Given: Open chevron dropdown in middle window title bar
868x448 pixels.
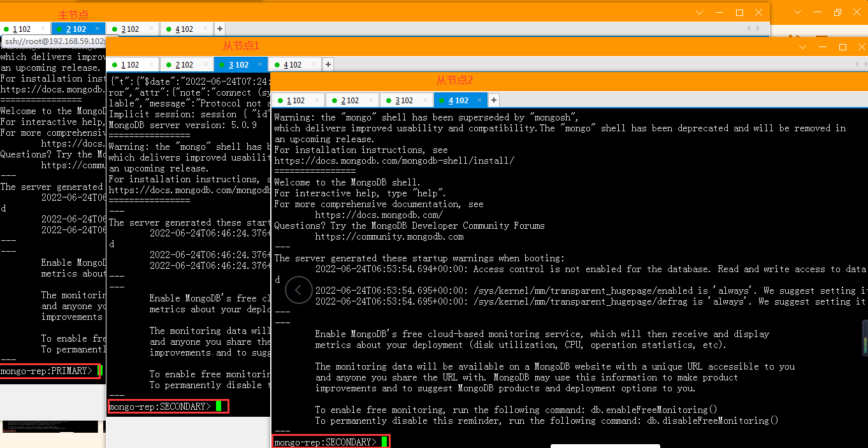Looking at the screenshot, I should [803, 47].
